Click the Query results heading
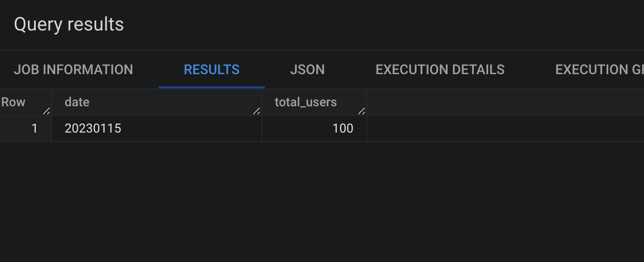This screenshot has width=644, height=262. click(x=69, y=24)
